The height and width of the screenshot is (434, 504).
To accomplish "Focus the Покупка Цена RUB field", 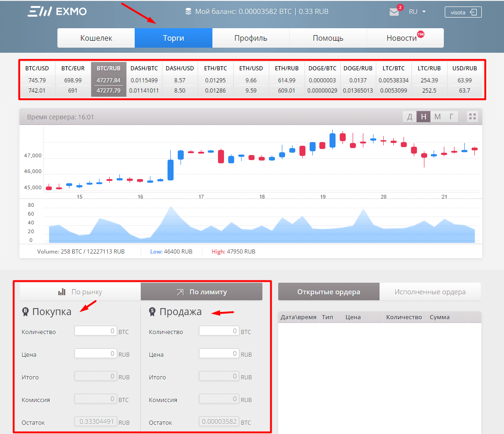I will 95,353.
